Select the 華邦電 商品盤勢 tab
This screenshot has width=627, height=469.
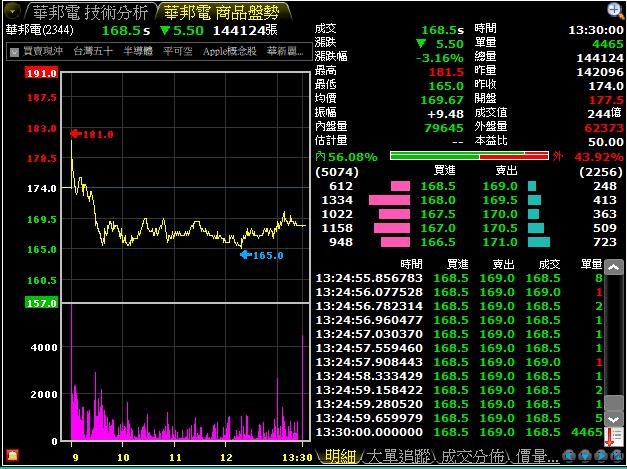click(x=221, y=13)
